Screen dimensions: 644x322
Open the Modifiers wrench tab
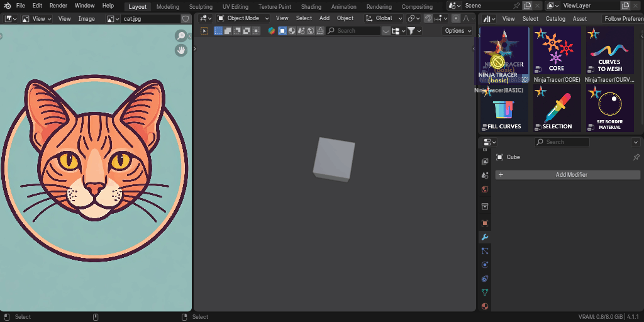pos(485,237)
